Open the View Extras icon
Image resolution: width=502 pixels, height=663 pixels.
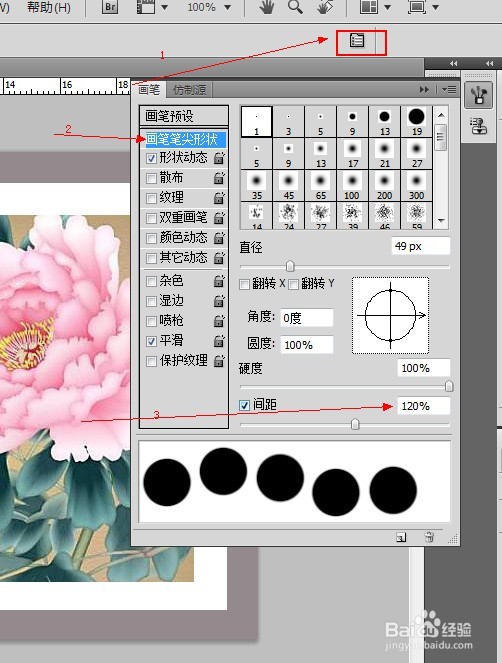[x=145, y=7]
